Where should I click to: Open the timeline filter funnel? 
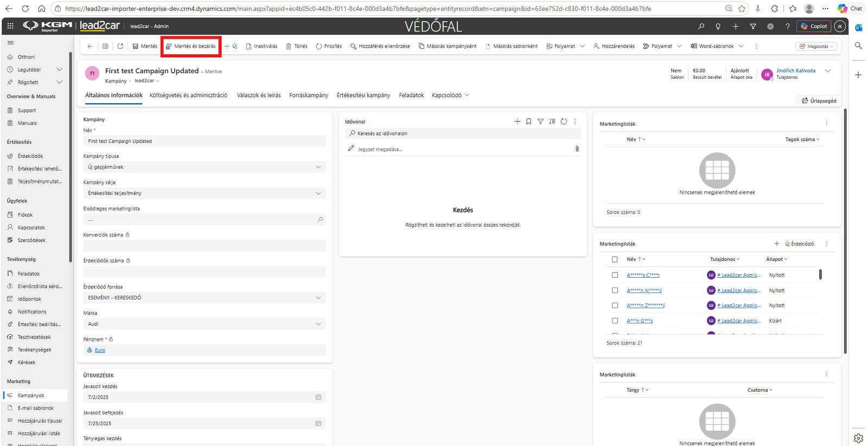(540, 122)
